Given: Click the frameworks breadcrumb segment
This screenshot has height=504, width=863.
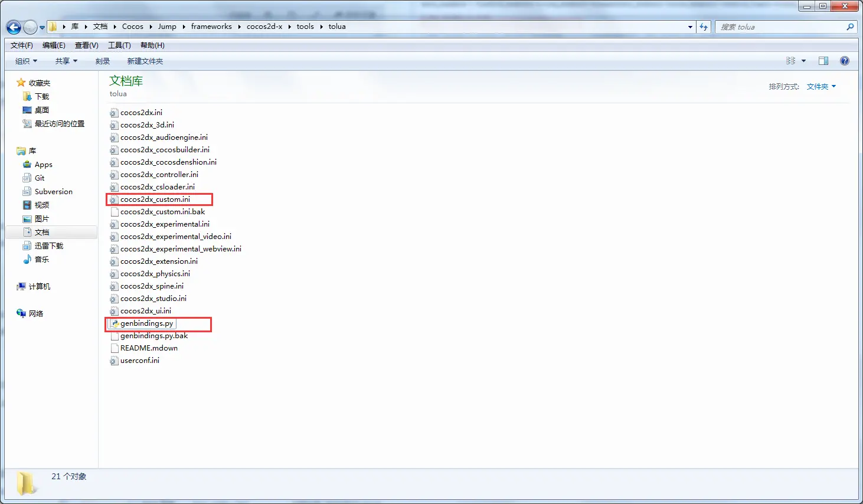Looking at the screenshot, I should [211, 27].
